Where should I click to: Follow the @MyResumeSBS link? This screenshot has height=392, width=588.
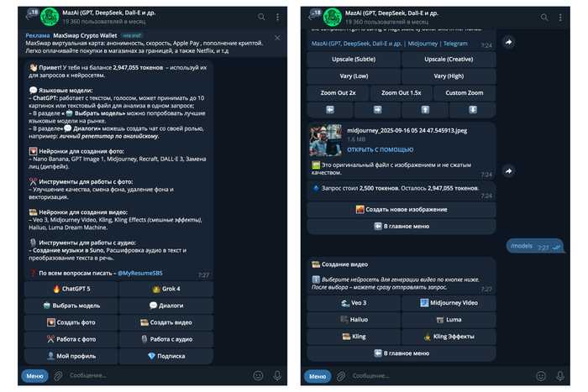140,273
